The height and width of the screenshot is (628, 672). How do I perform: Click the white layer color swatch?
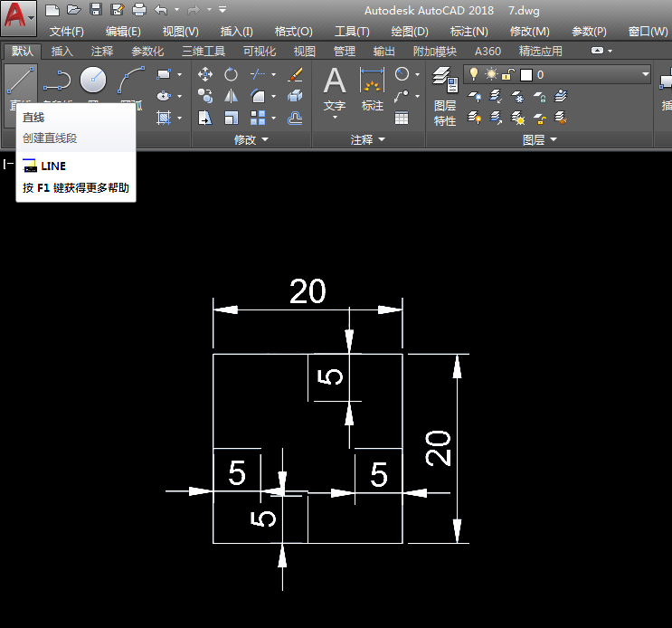pyautogui.click(x=525, y=74)
